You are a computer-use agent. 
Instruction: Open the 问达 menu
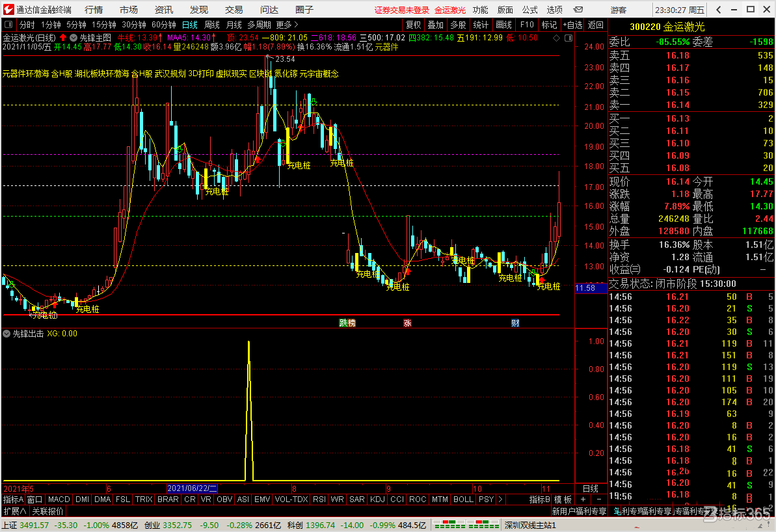269,9
